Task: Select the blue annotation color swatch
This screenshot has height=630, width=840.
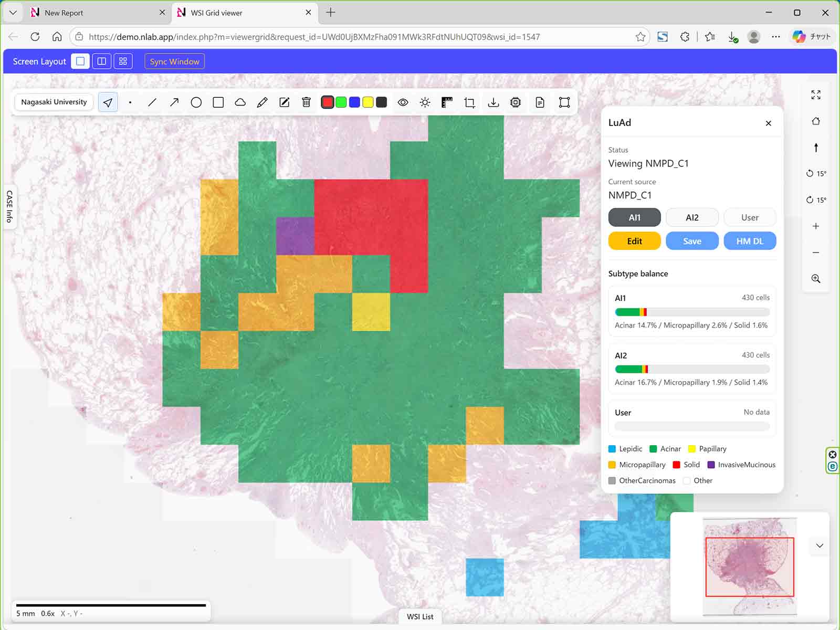Action: point(355,102)
